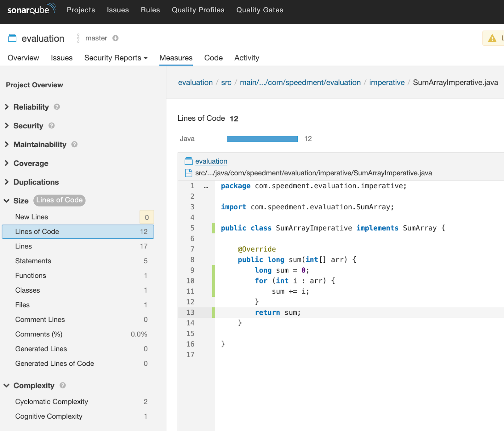The height and width of the screenshot is (431, 504).
Task: Navigate to src via the breadcrumb
Action: point(226,83)
